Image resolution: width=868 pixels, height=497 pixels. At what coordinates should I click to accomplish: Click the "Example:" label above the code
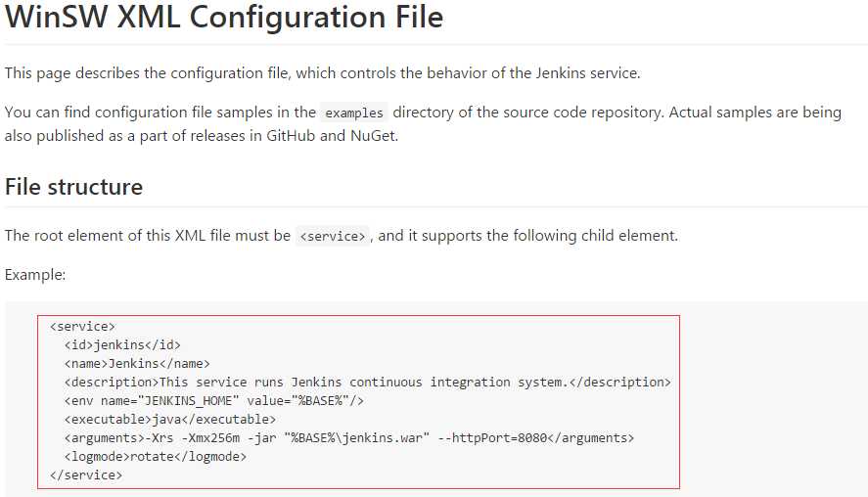click(x=35, y=275)
